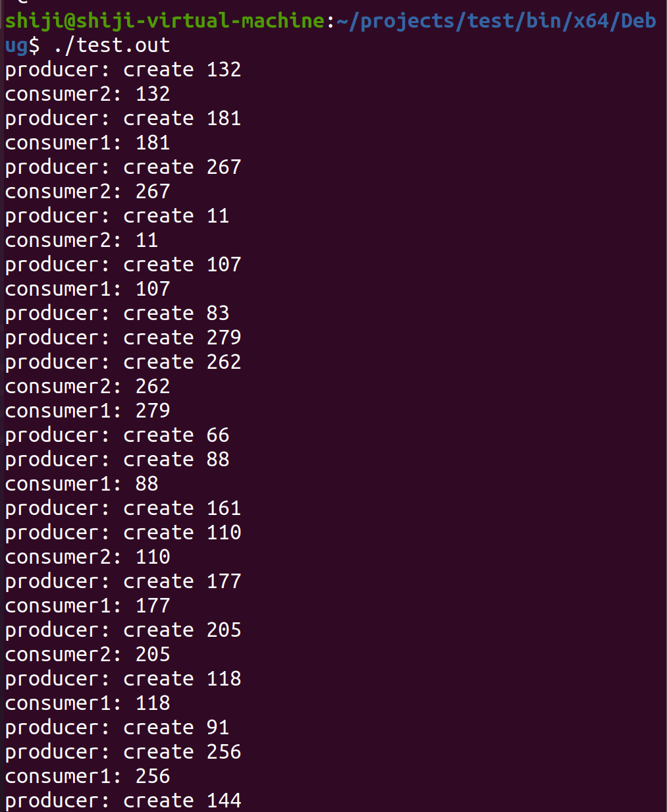Click the line 'producer: create 83'
667x812 pixels.
point(117,313)
